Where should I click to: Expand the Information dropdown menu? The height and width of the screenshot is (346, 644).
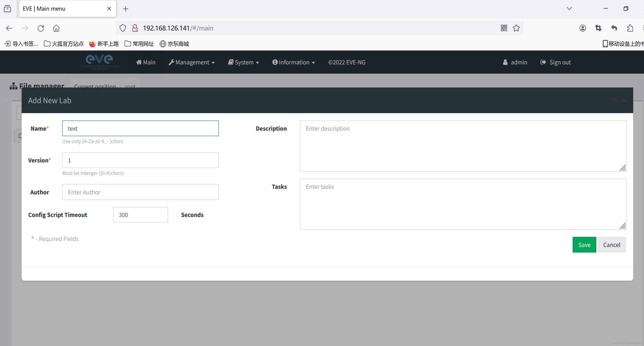[294, 62]
